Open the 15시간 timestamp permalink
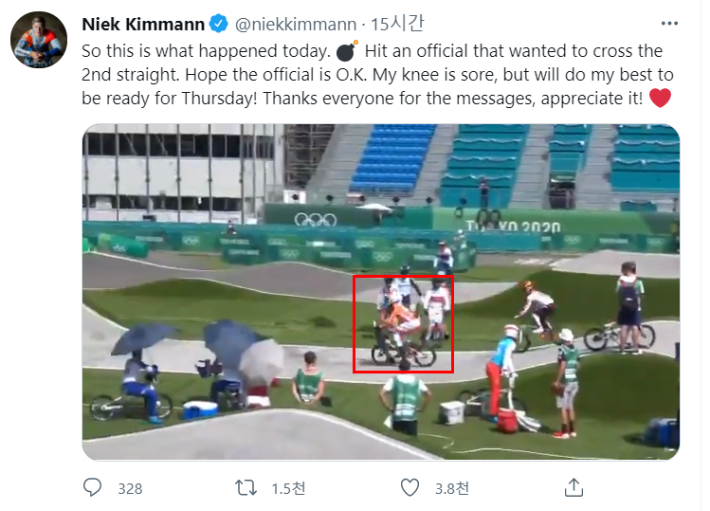 379,22
